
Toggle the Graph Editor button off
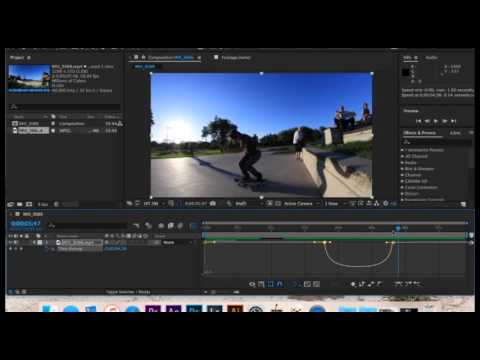click(193, 226)
